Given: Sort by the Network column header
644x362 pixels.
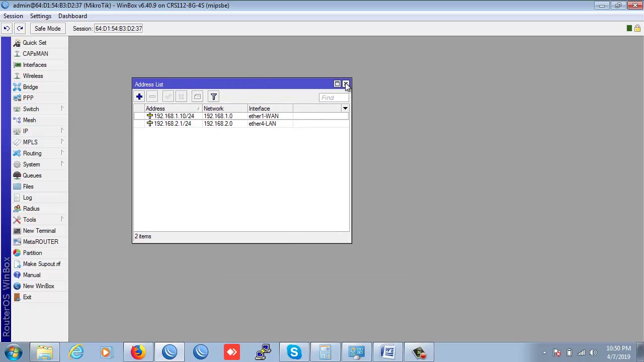Looking at the screenshot, I should [x=225, y=109].
